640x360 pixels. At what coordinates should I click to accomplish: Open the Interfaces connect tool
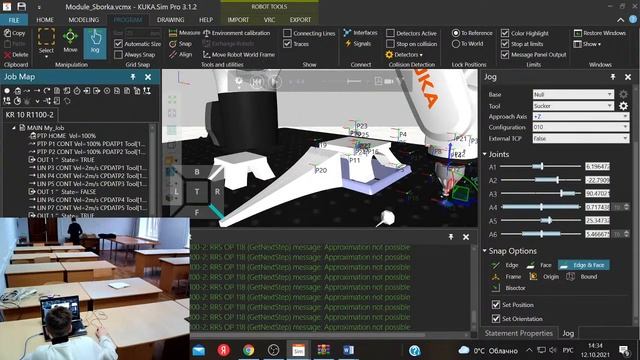pyautogui.click(x=360, y=33)
